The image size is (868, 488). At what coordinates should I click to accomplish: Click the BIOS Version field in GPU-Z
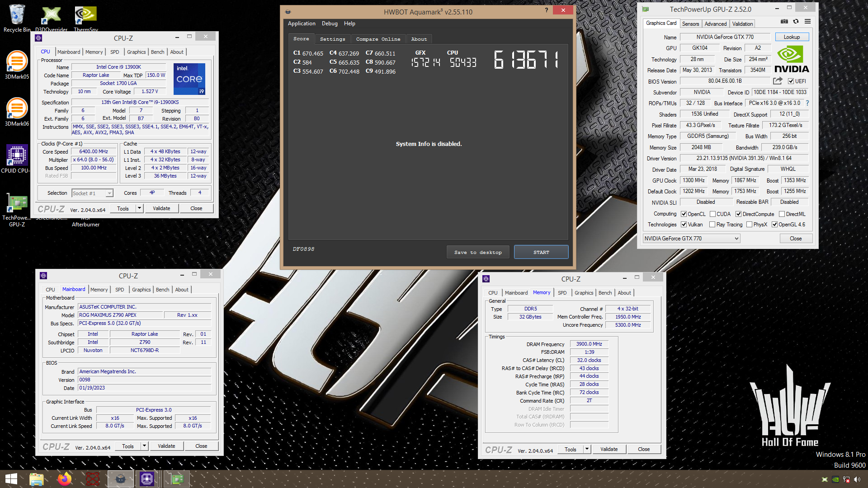click(724, 81)
